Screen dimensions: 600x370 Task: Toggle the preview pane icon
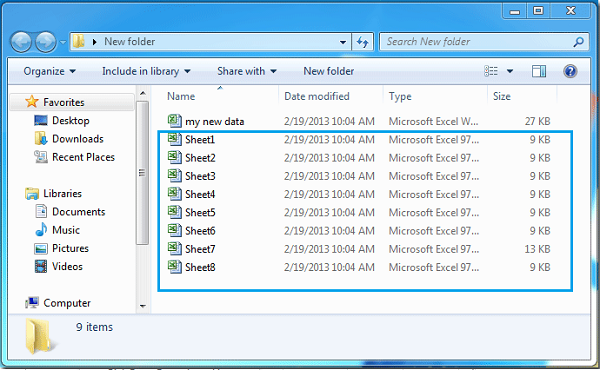(x=539, y=71)
